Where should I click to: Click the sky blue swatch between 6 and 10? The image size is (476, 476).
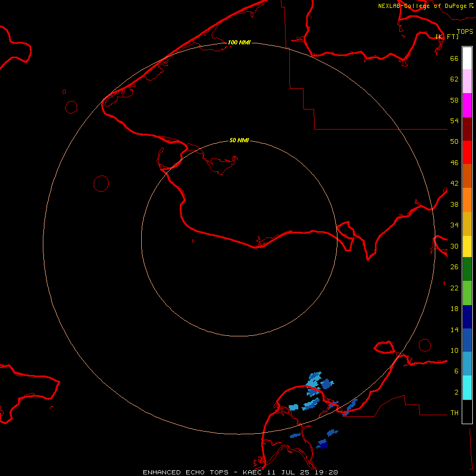point(467,363)
